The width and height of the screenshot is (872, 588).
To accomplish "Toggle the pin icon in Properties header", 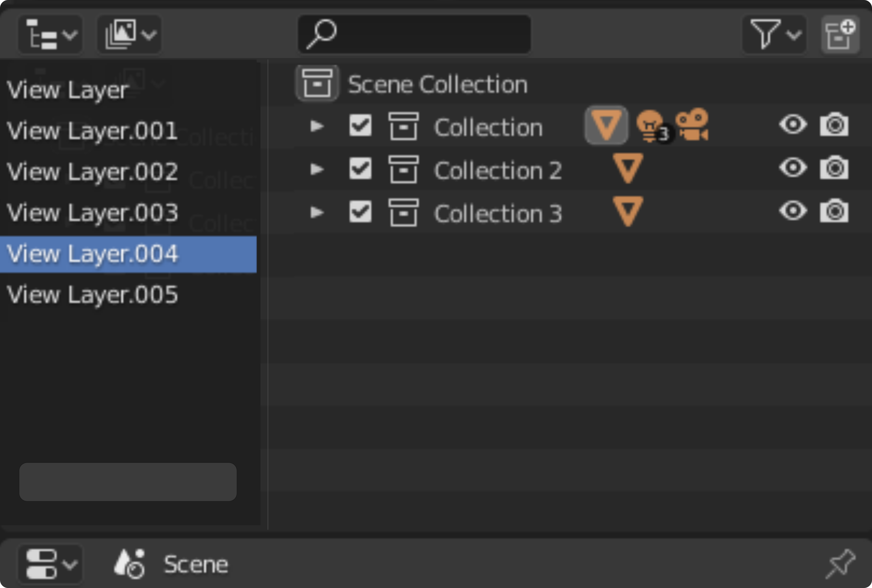I will 841,564.
